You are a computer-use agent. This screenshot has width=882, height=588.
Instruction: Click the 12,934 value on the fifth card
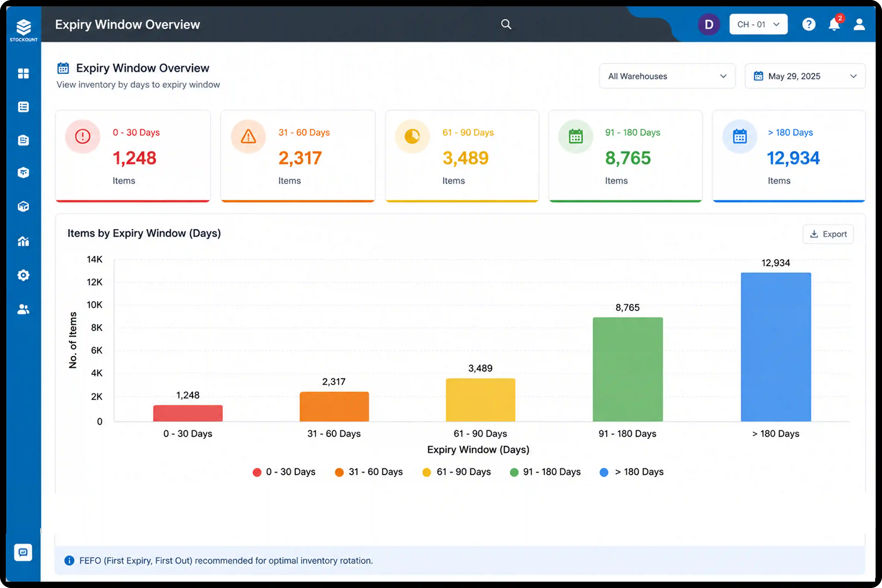(793, 158)
